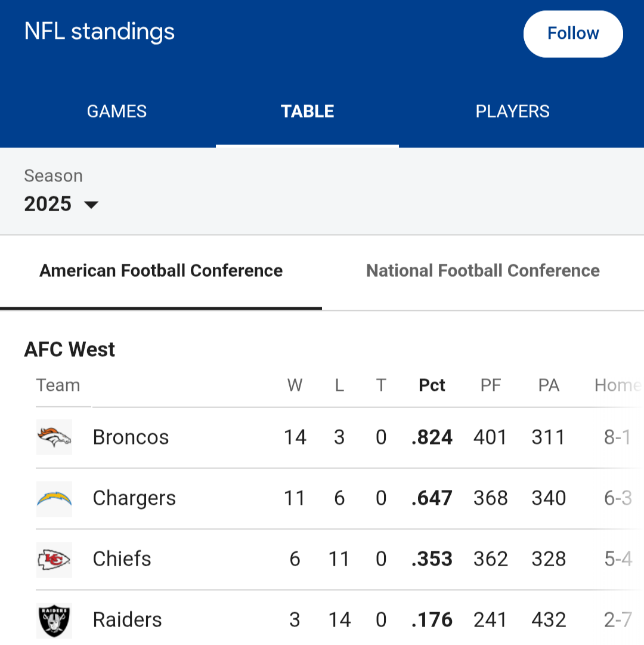Open the Broncos team name link

click(131, 437)
